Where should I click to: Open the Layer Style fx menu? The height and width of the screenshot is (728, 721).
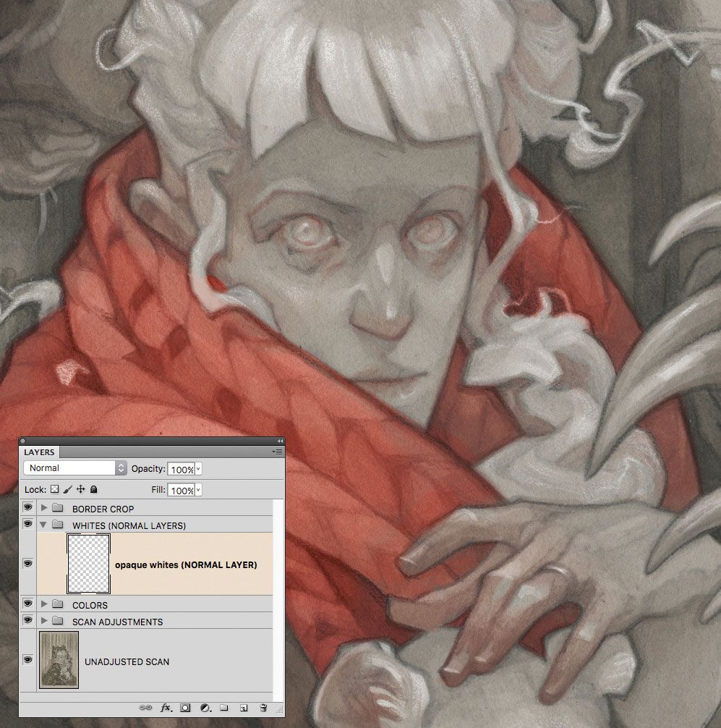coord(166,709)
